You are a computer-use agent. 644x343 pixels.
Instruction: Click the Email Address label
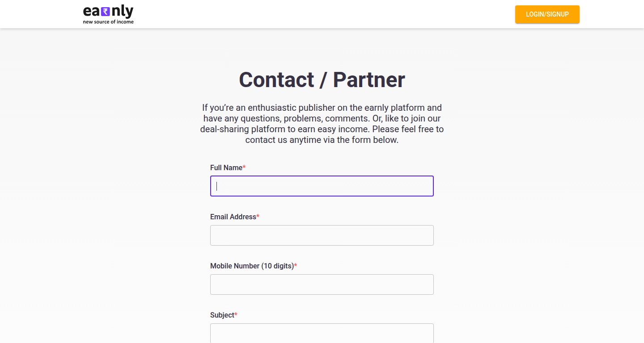click(232, 217)
